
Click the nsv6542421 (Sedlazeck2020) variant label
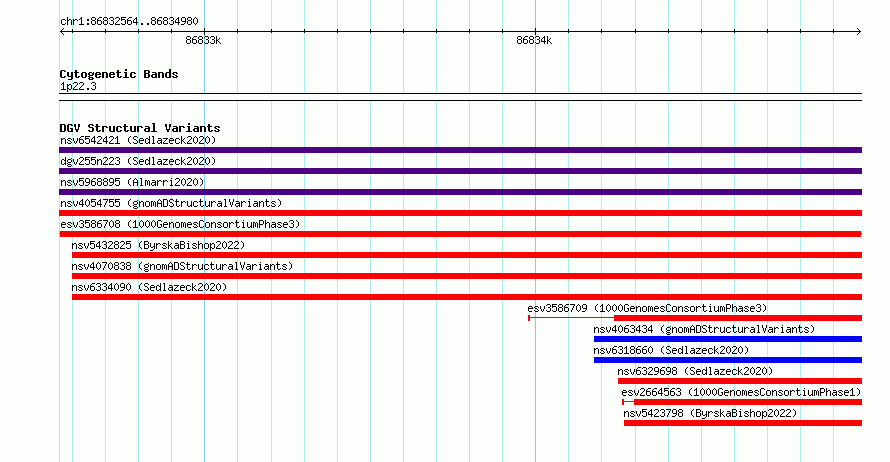click(138, 140)
